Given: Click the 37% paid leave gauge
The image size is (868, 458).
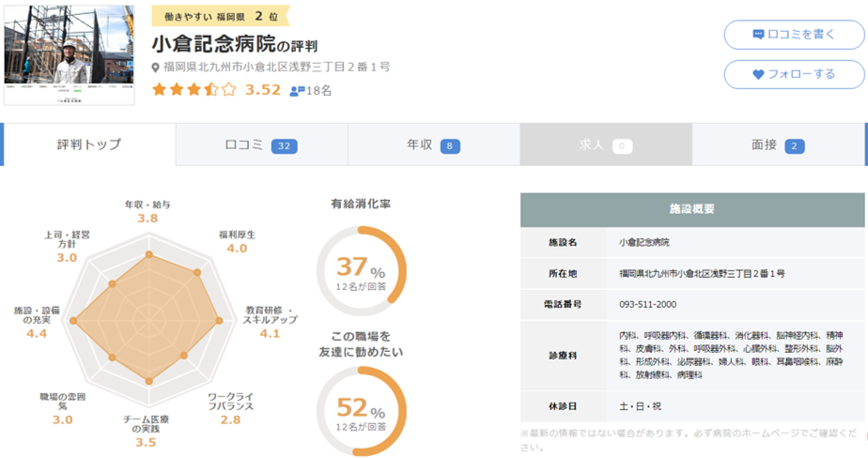Looking at the screenshot, I should [361, 271].
